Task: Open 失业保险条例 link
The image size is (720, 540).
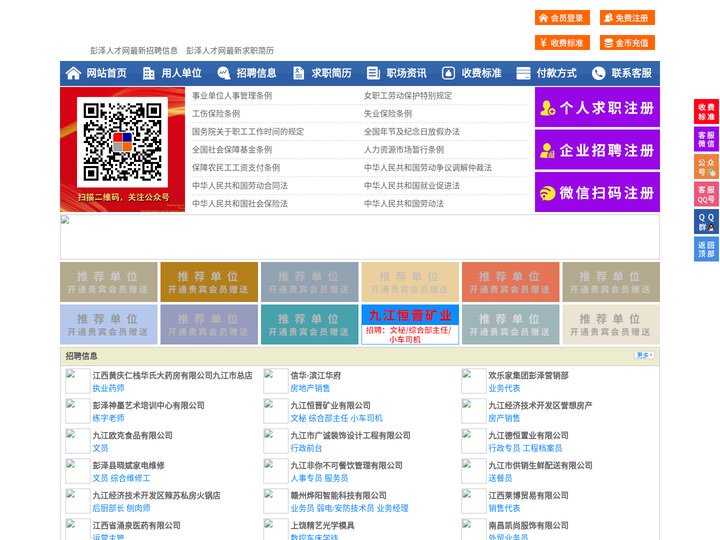Action: click(388, 113)
